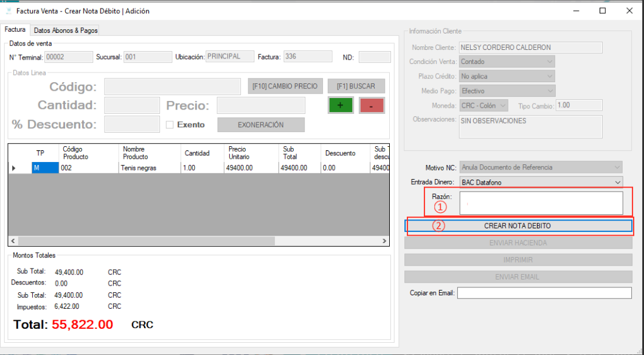Click the CREAR NOTA DEBITO button
The image size is (644, 355).
point(518,226)
